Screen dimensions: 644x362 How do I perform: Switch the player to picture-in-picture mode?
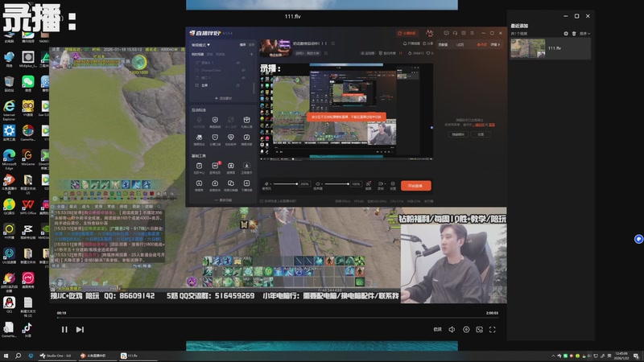pos(479,330)
